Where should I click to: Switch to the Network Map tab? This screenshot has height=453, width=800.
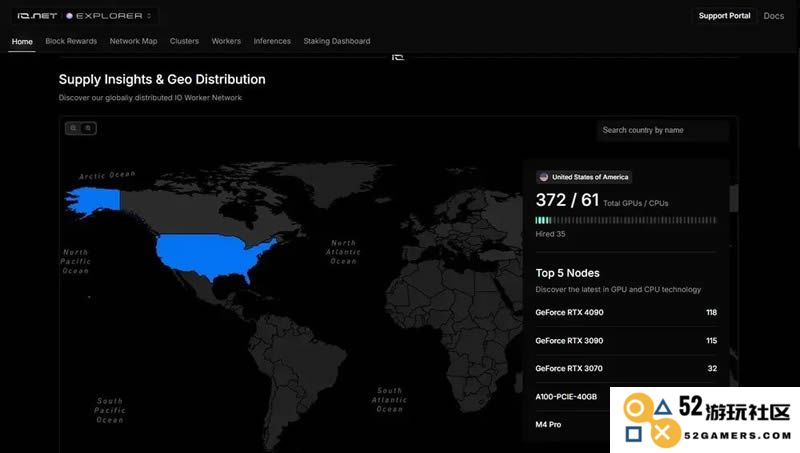(x=133, y=41)
